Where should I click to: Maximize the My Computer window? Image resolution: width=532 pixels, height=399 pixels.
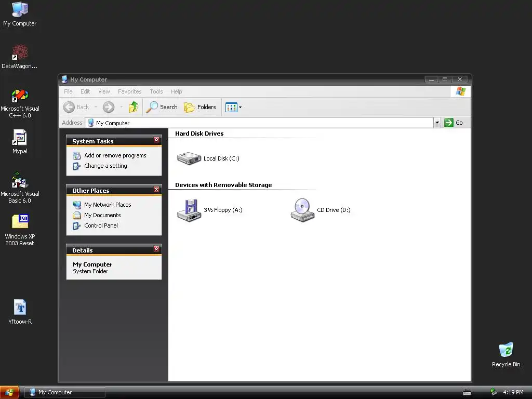(x=445, y=79)
